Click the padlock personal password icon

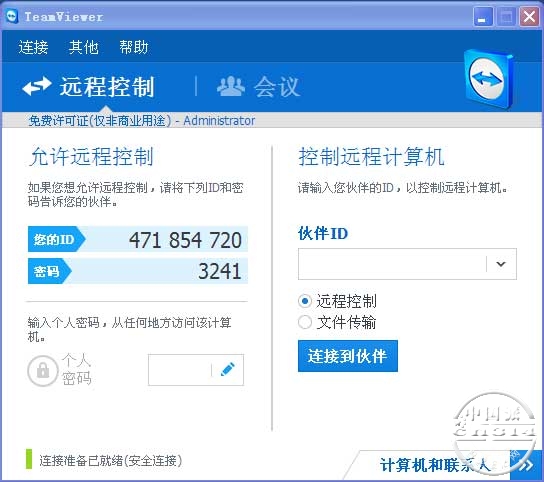pos(43,371)
